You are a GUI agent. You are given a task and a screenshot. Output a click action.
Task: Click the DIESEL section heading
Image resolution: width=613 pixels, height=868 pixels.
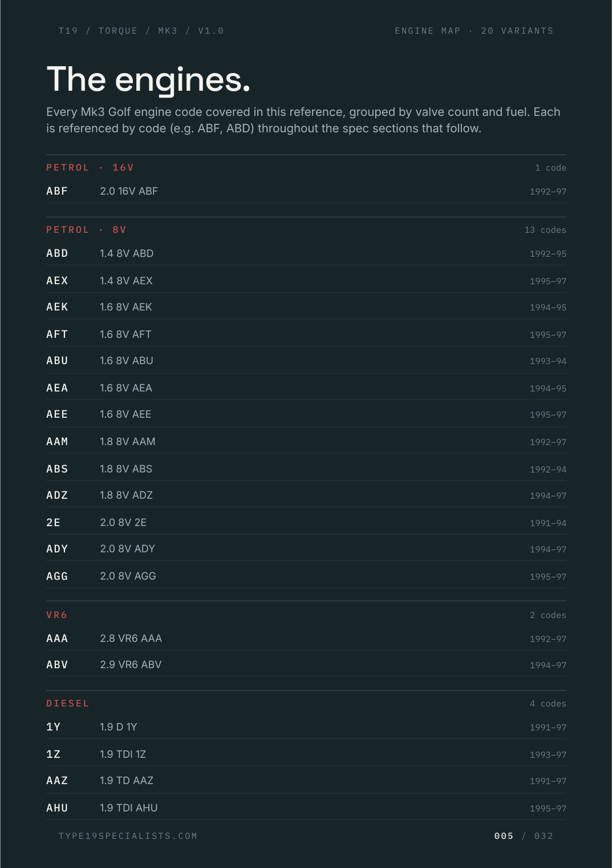click(x=68, y=704)
